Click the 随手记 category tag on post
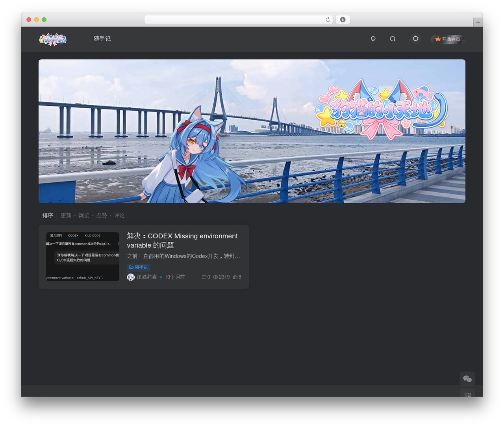The image size is (504, 427). click(x=138, y=267)
